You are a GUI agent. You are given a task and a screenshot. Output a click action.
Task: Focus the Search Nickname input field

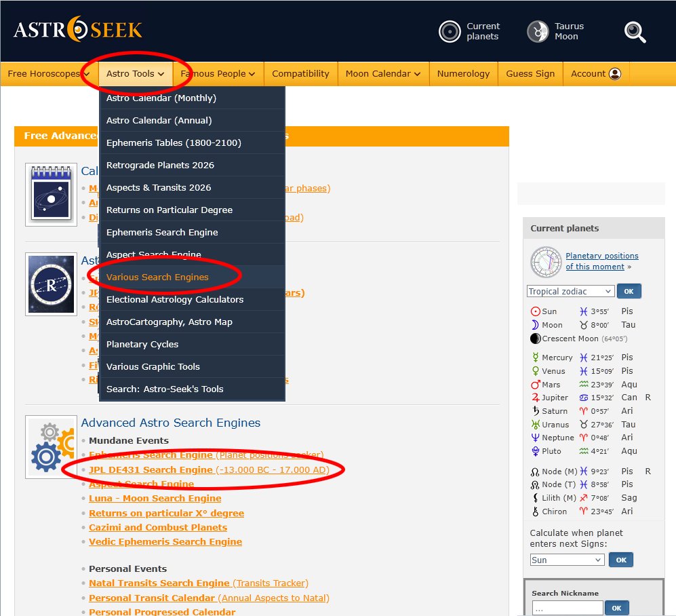point(568,609)
